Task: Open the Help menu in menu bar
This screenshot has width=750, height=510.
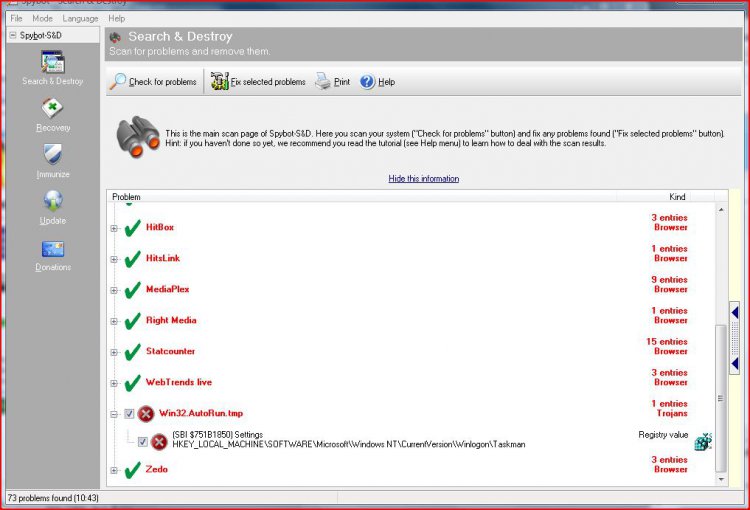Action: [116, 18]
